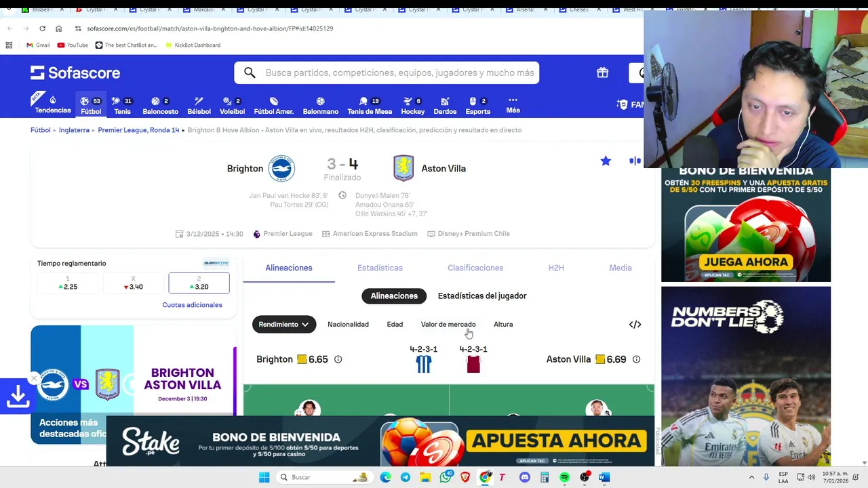The image size is (868, 488).
Task: Open the KickBot Dashboard bookmark
Action: click(x=193, y=45)
